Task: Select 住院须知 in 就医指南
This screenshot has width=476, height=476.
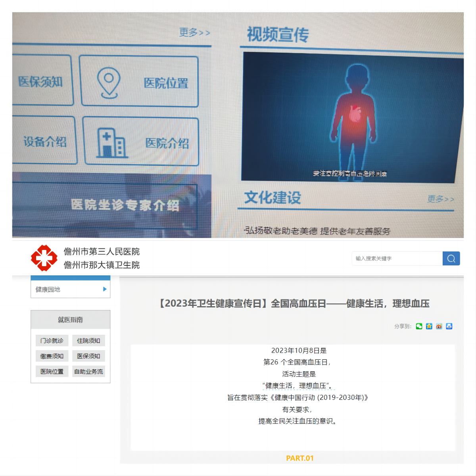Action: [88, 340]
